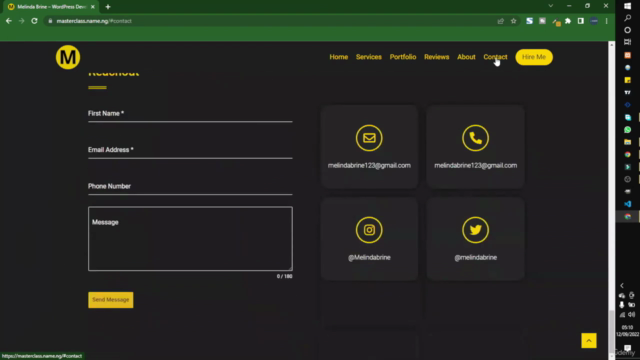Click @melindabrine Twitter handle
640x360 pixels.
tap(476, 258)
